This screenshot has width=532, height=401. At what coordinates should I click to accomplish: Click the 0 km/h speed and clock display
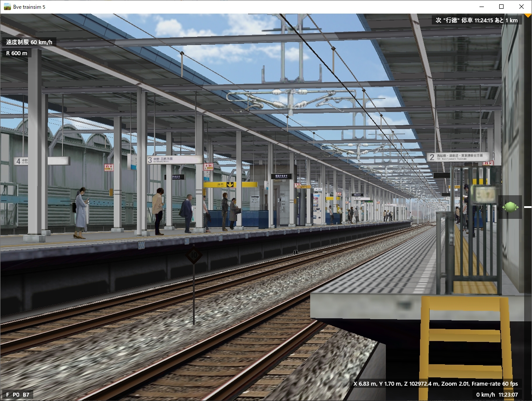pos(498,394)
